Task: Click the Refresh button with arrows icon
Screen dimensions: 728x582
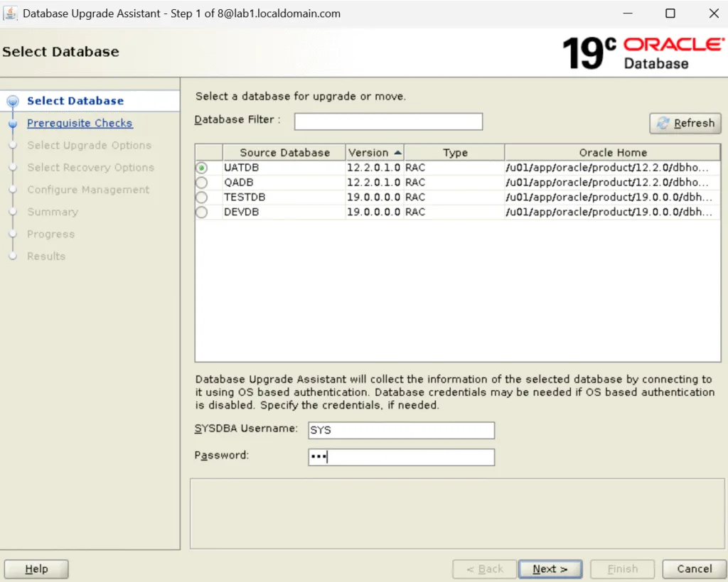Action: click(685, 123)
